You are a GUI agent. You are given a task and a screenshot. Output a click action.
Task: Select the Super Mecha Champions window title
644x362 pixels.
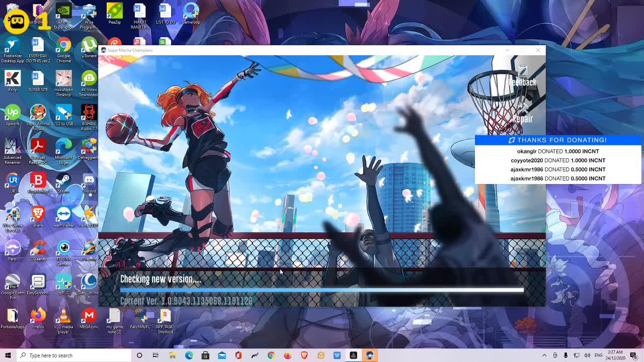(x=130, y=50)
